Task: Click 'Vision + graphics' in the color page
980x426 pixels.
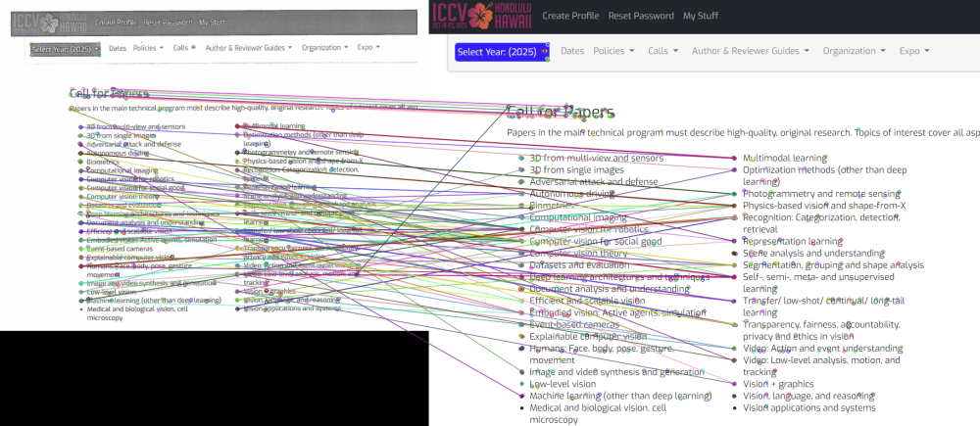Action: tap(778, 384)
